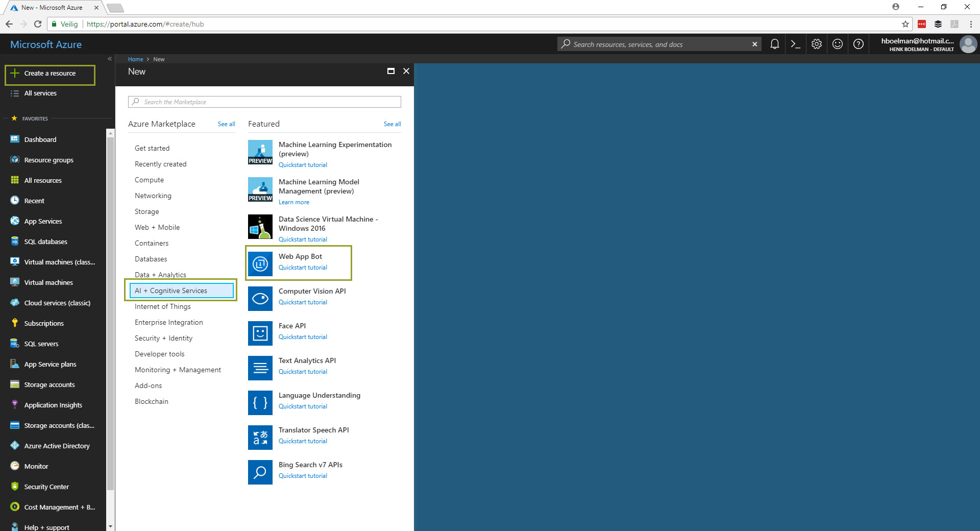Reload the browser page

pos(37,24)
